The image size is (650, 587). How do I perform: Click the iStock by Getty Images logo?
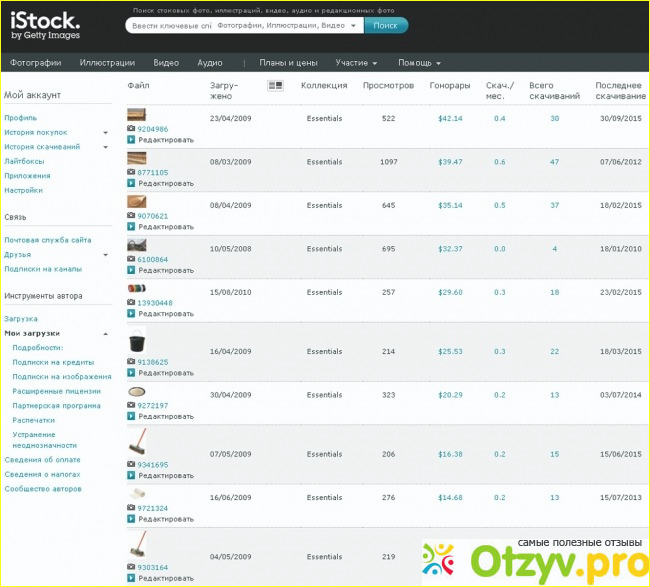[x=45, y=25]
